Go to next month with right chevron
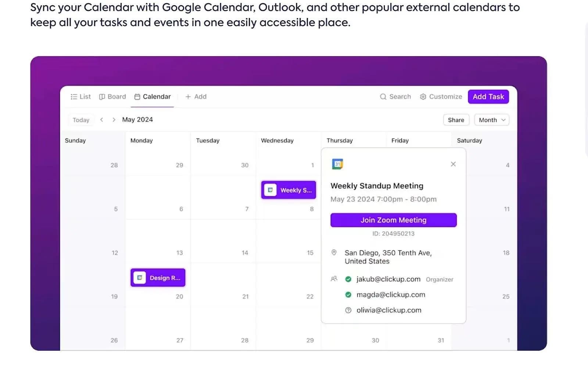 [x=114, y=120]
